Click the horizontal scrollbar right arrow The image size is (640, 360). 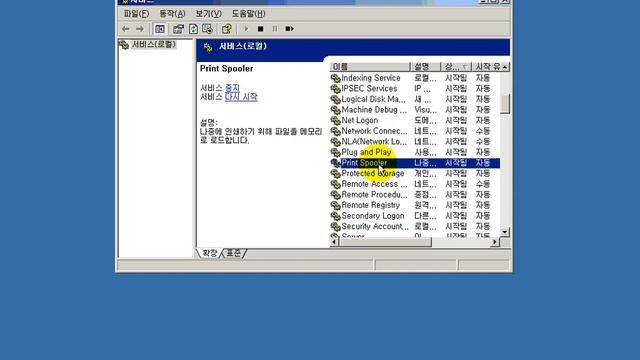[x=495, y=242]
